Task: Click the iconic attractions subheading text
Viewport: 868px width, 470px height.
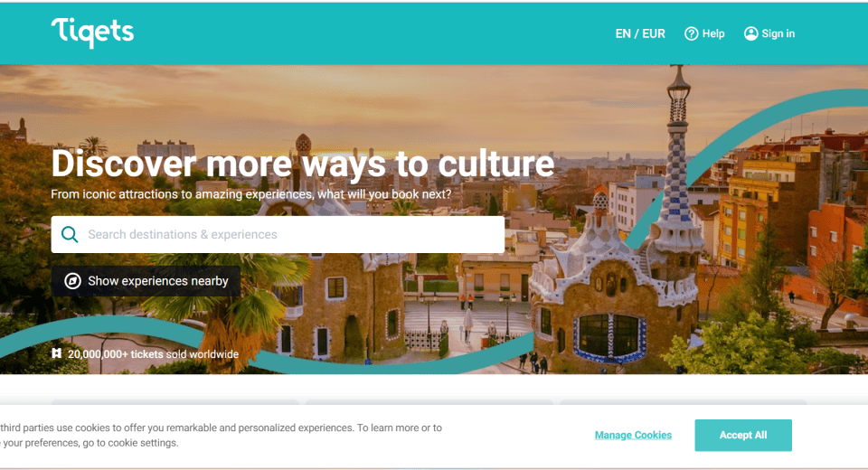Action: pyautogui.click(x=250, y=194)
